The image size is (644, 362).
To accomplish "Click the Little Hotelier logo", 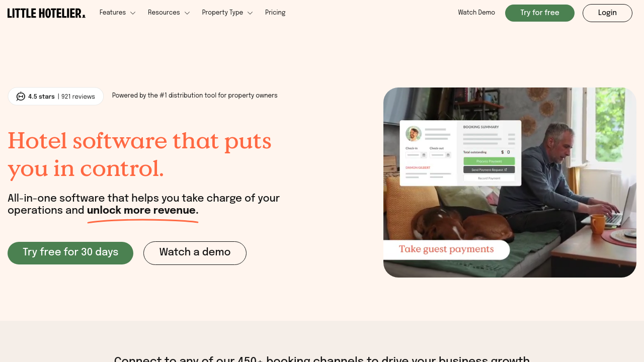I will (46, 13).
